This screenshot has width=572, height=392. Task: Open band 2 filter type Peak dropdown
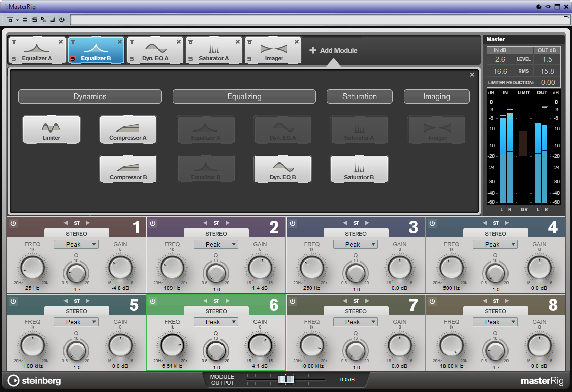point(216,244)
